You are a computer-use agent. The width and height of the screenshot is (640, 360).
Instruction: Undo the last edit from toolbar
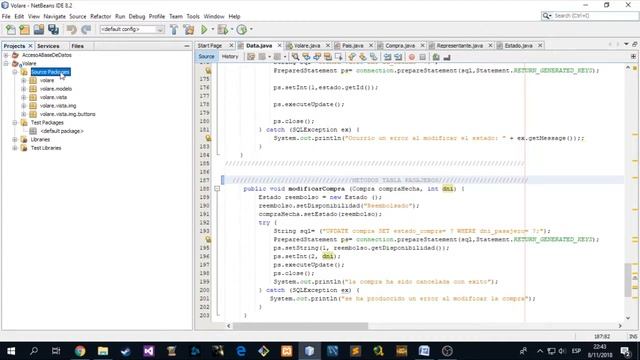(x=71, y=29)
